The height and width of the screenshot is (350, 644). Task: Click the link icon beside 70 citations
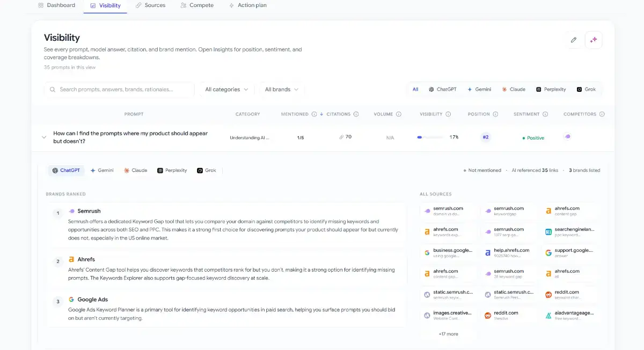pos(341,137)
